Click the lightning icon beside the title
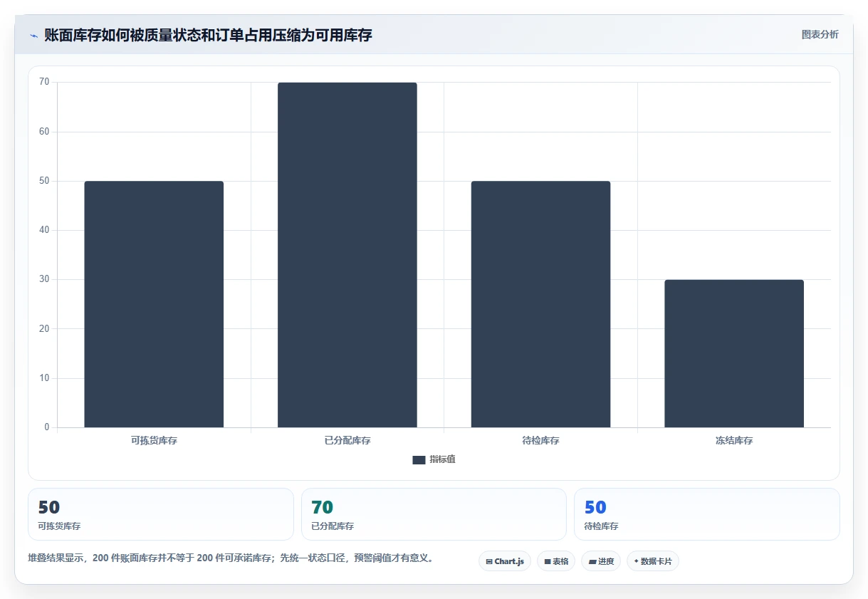868x599 pixels. coord(33,36)
